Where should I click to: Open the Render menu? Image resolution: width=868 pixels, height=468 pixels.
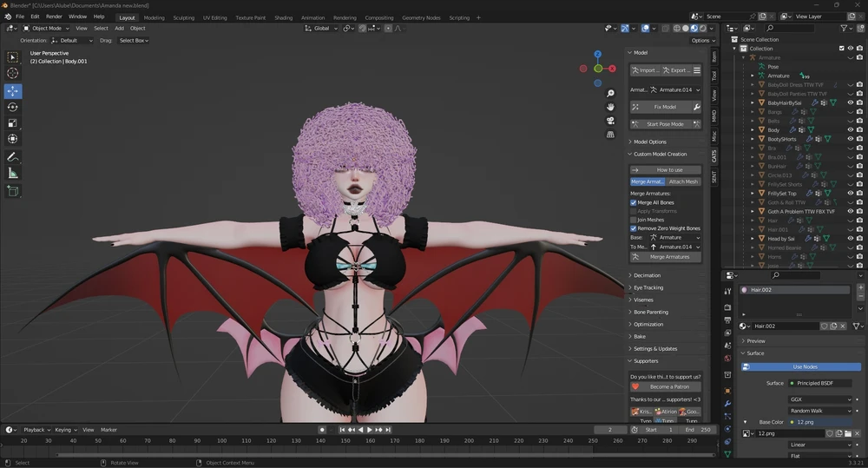pyautogui.click(x=54, y=16)
